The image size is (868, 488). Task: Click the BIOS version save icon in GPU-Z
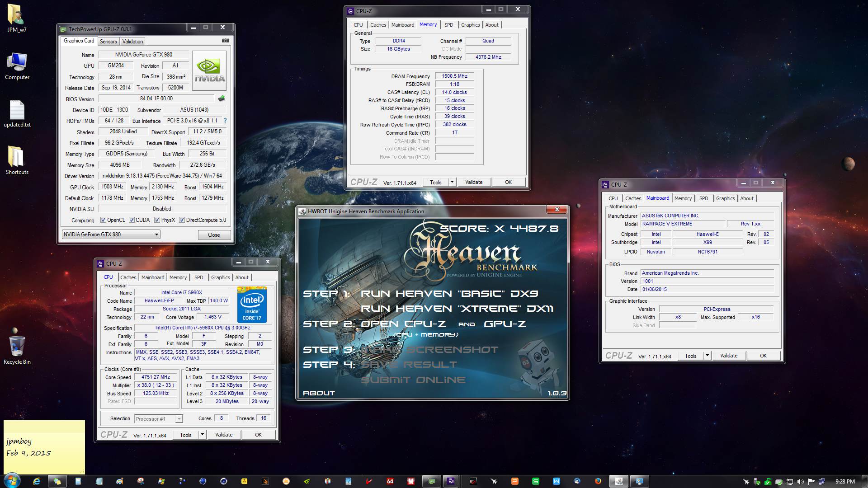(x=222, y=99)
